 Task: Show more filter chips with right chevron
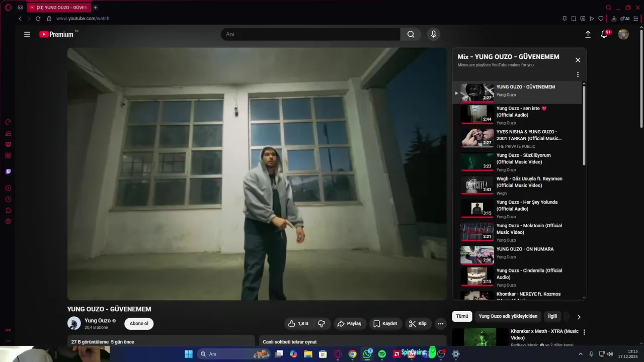tap(579, 317)
